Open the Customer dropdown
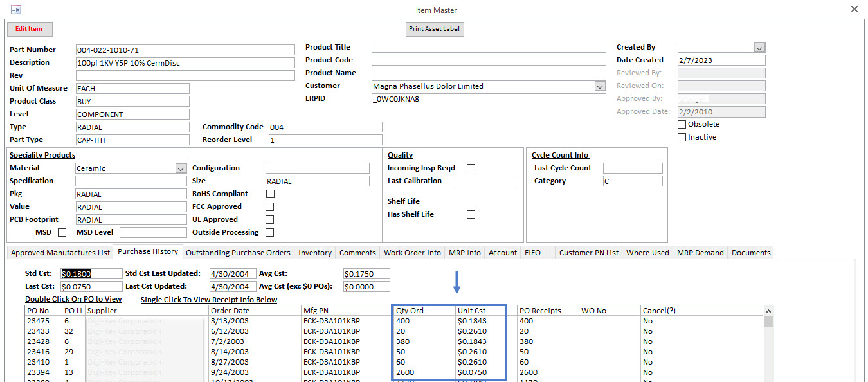 click(599, 86)
